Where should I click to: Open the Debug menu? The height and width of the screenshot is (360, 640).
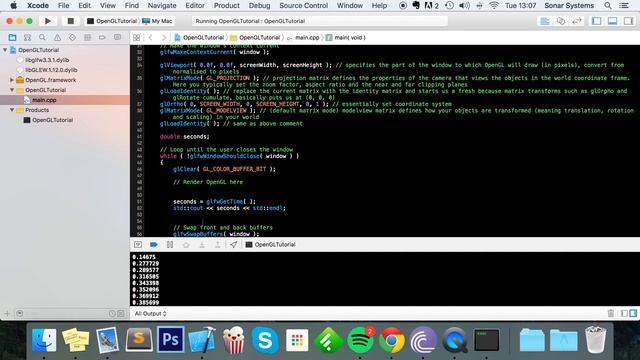click(259, 6)
